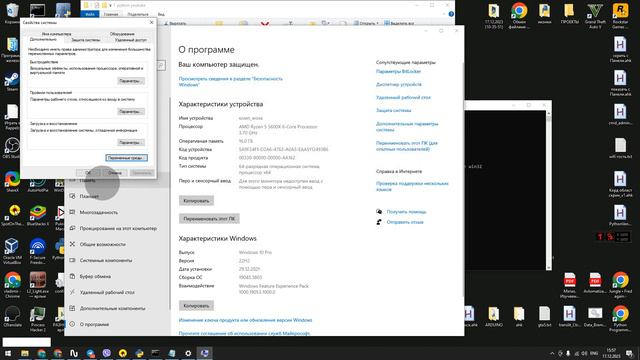Open BlueStacks X desktop shortcut

[38, 215]
